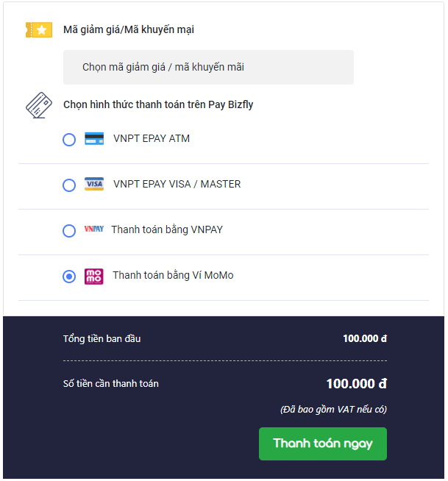Click the blue ATM card icon
Viewport: 448px width, 481px height.
[94, 139]
